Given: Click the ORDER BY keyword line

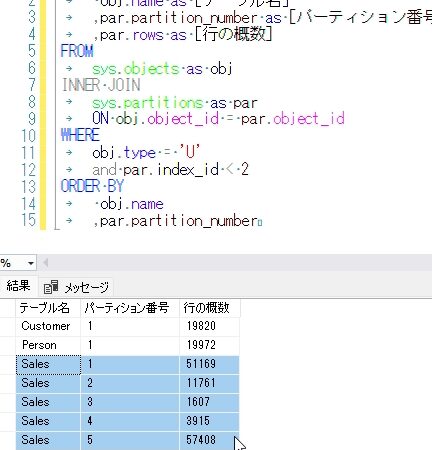Looking at the screenshot, I should pos(92,186).
